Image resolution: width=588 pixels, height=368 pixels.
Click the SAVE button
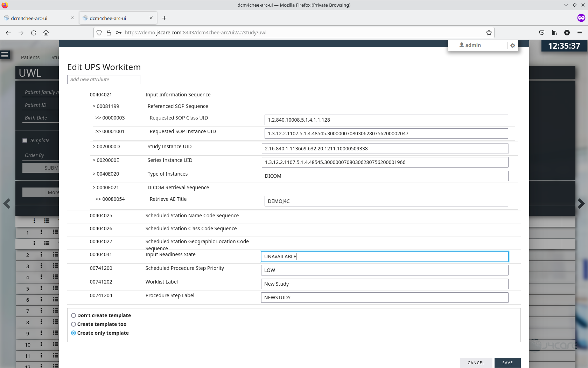click(x=507, y=363)
